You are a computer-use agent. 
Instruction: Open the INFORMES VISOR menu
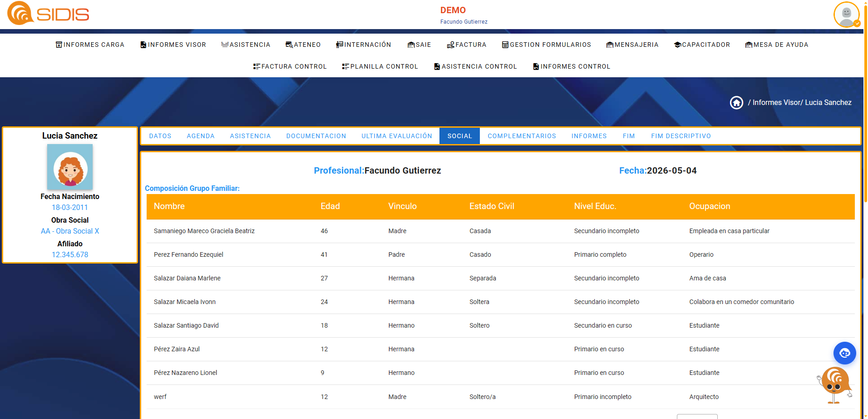point(173,45)
